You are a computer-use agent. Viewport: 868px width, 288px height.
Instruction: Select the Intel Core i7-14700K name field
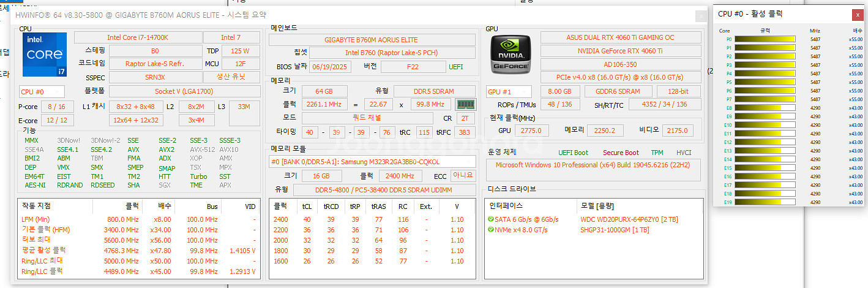138,37
